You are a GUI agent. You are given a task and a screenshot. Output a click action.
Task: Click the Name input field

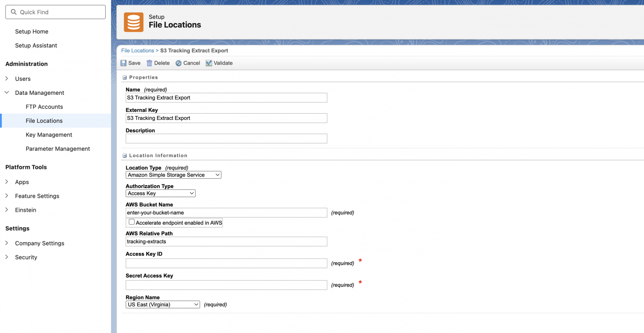(x=226, y=98)
